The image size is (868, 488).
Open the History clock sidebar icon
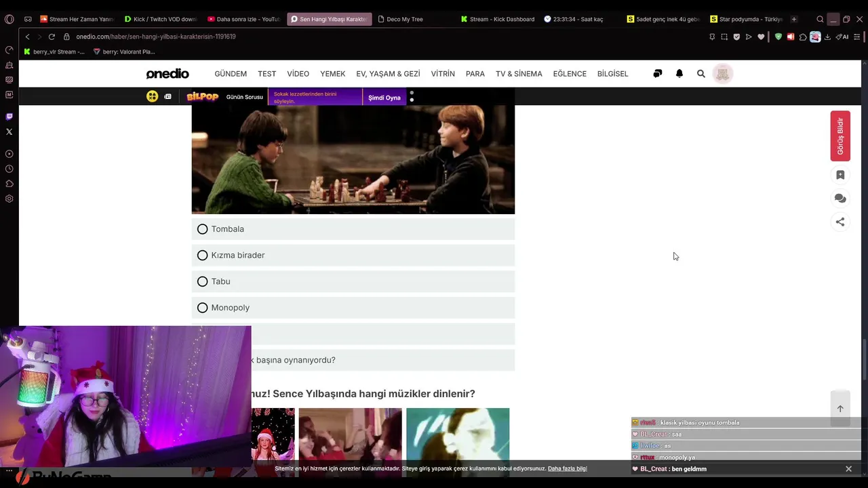click(x=9, y=169)
